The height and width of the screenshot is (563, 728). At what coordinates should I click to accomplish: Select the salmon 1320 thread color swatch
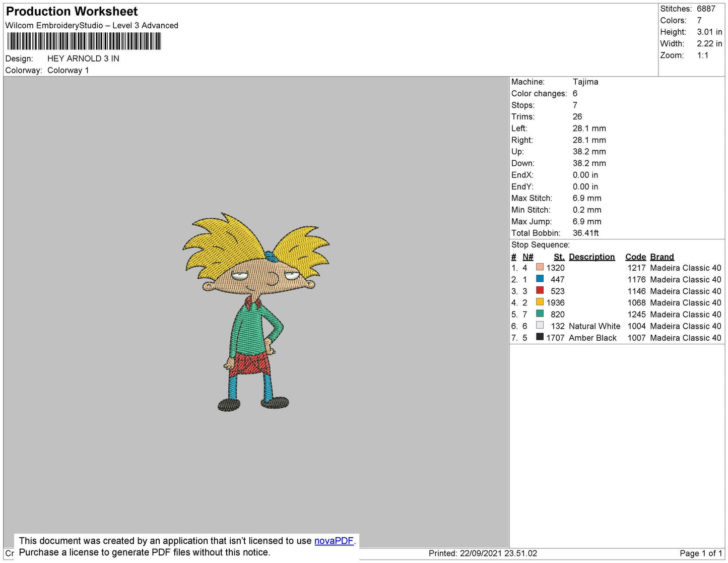click(x=540, y=267)
